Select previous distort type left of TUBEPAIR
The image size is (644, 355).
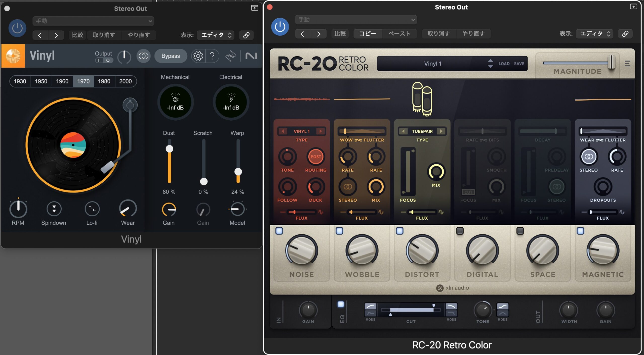(403, 131)
